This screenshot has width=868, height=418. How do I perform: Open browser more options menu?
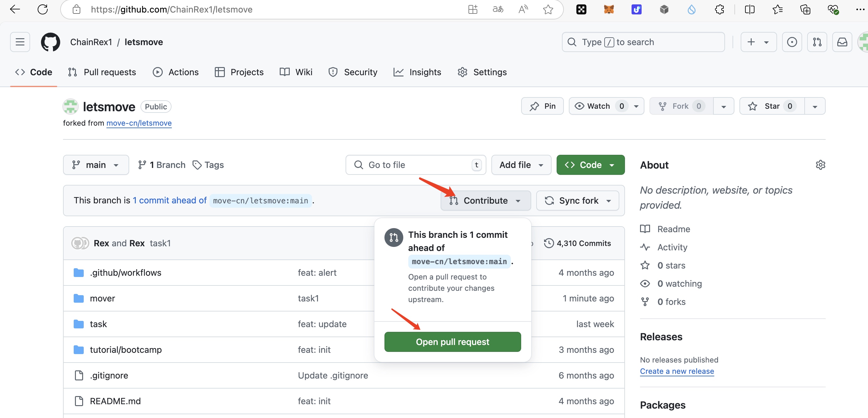[x=860, y=9]
